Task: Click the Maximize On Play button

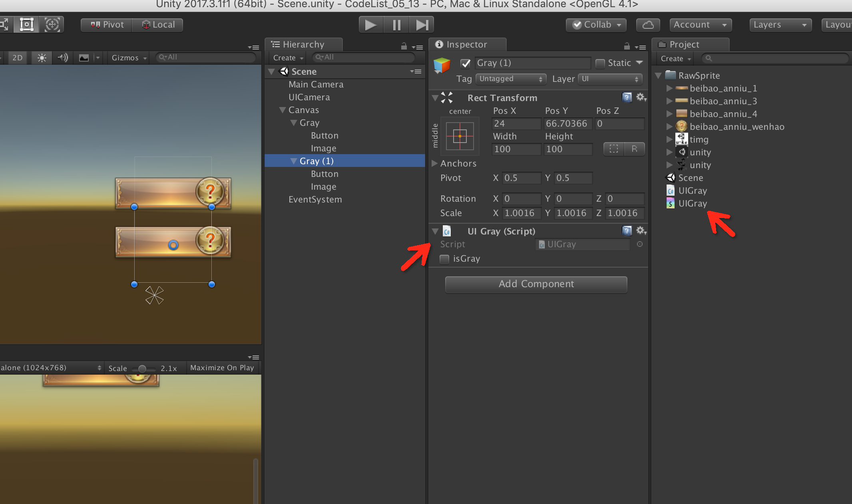Action: tap(222, 368)
